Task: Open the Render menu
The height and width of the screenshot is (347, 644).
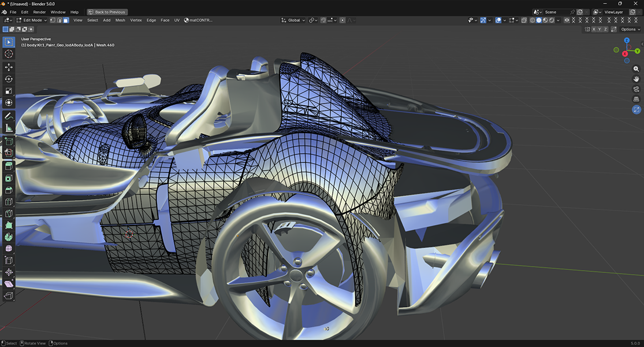Action: click(x=39, y=12)
